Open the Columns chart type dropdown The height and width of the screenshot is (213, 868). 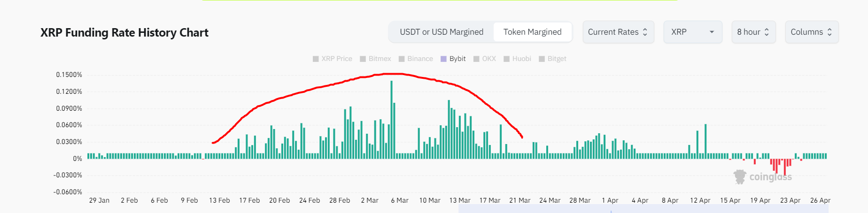tap(811, 32)
